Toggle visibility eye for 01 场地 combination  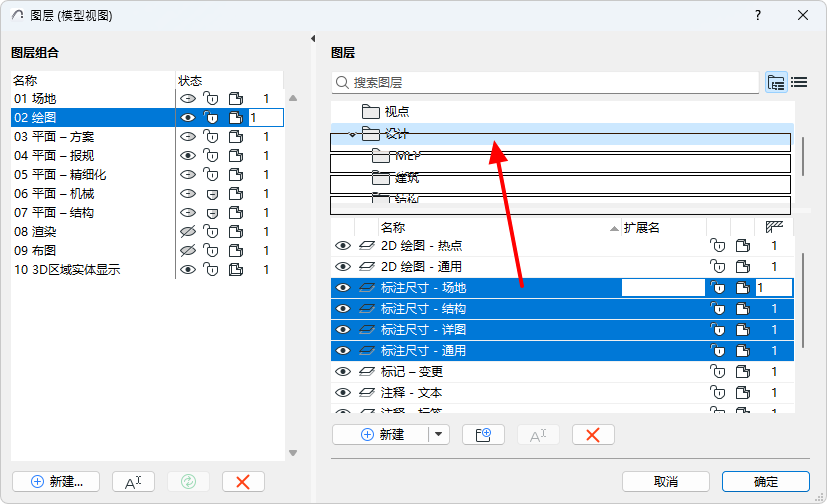click(x=188, y=99)
